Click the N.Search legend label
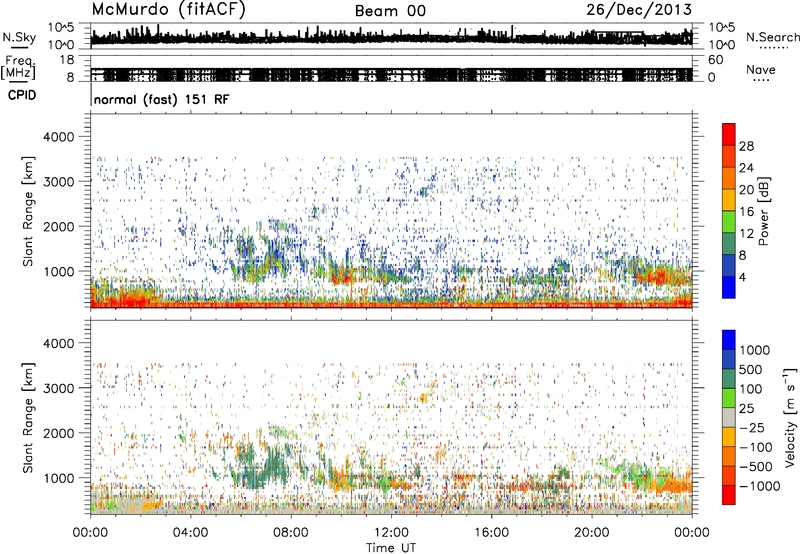 point(772,37)
